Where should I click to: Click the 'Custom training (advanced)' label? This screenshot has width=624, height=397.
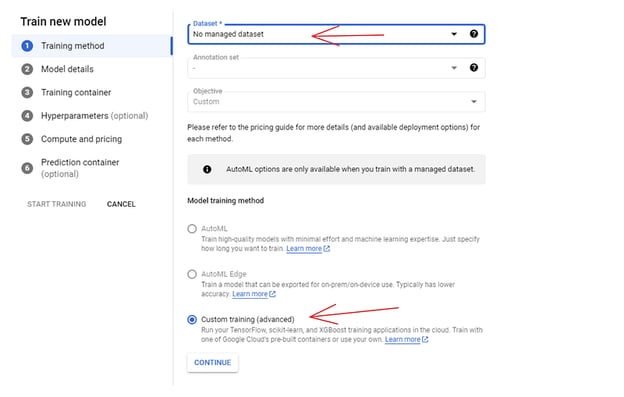[x=248, y=319]
